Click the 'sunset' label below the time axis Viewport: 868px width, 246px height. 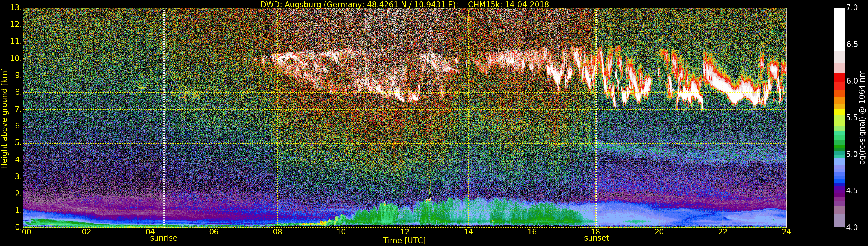[x=596, y=238]
